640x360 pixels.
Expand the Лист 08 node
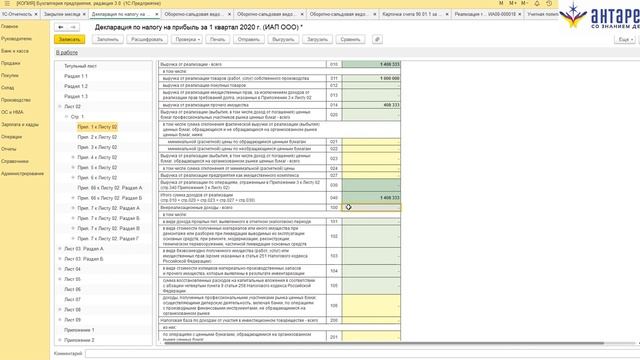60,309
